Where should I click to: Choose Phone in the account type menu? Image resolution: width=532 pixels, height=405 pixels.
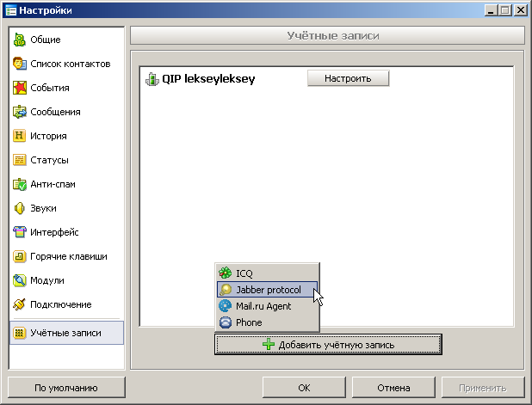click(249, 322)
